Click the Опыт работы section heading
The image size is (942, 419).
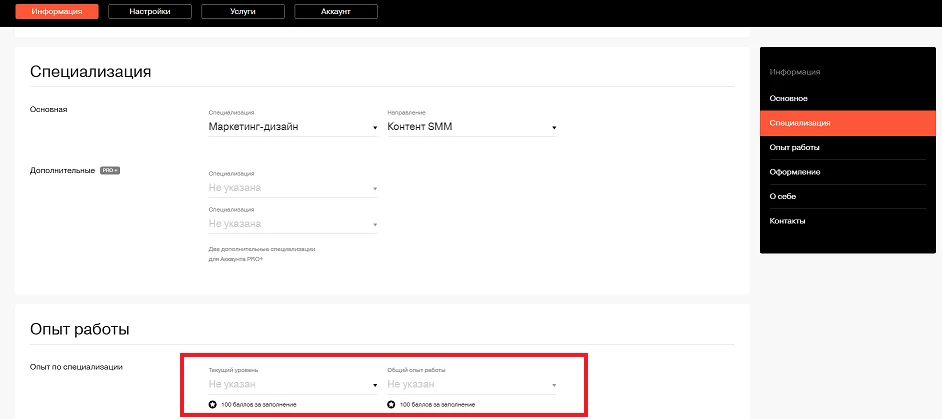(79, 330)
